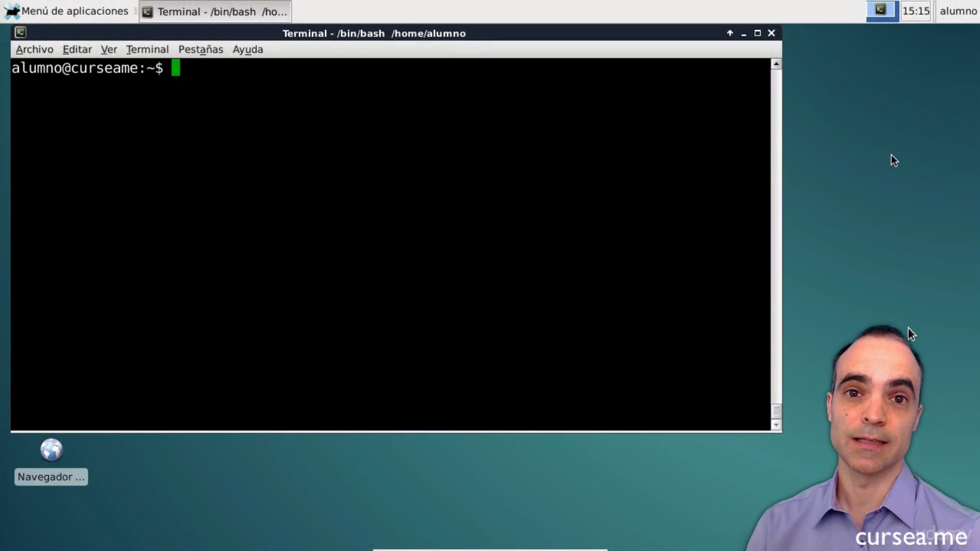Roll up terminal window with arrow button
Viewport: 980px width, 551px height.
(730, 33)
